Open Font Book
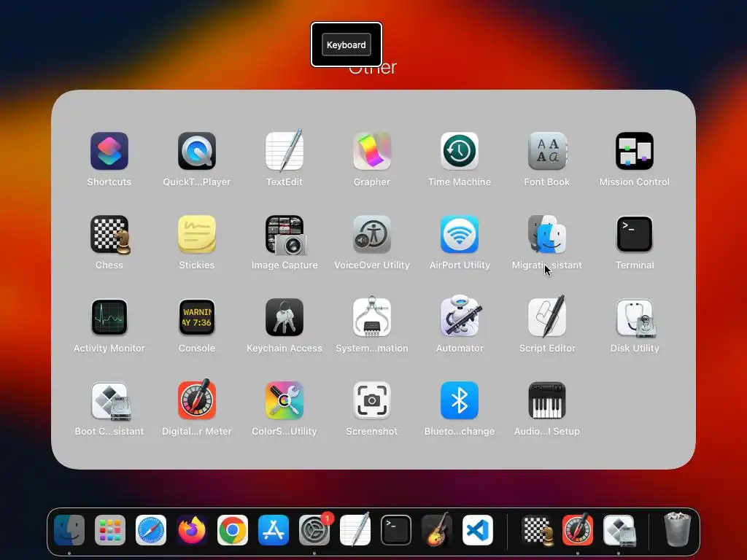The image size is (747, 560). pyautogui.click(x=547, y=152)
